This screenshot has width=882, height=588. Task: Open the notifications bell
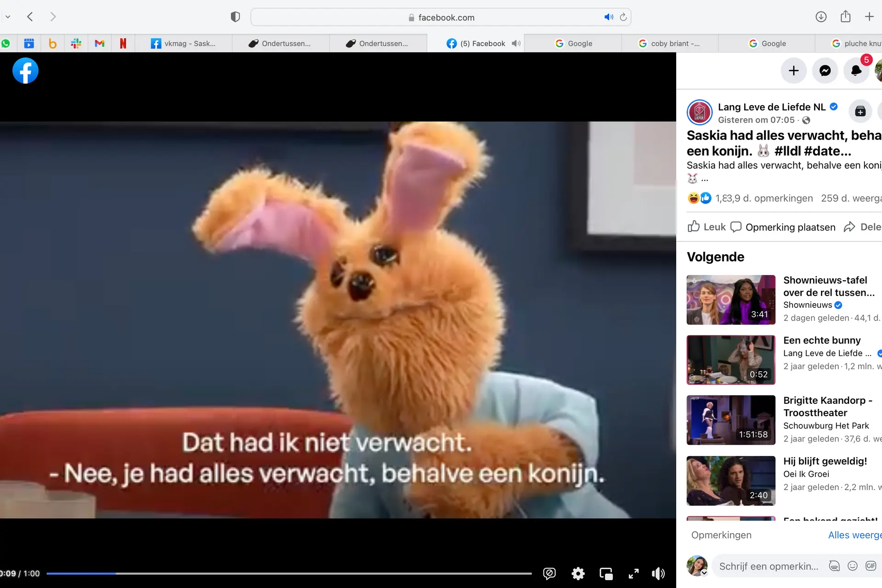click(856, 71)
